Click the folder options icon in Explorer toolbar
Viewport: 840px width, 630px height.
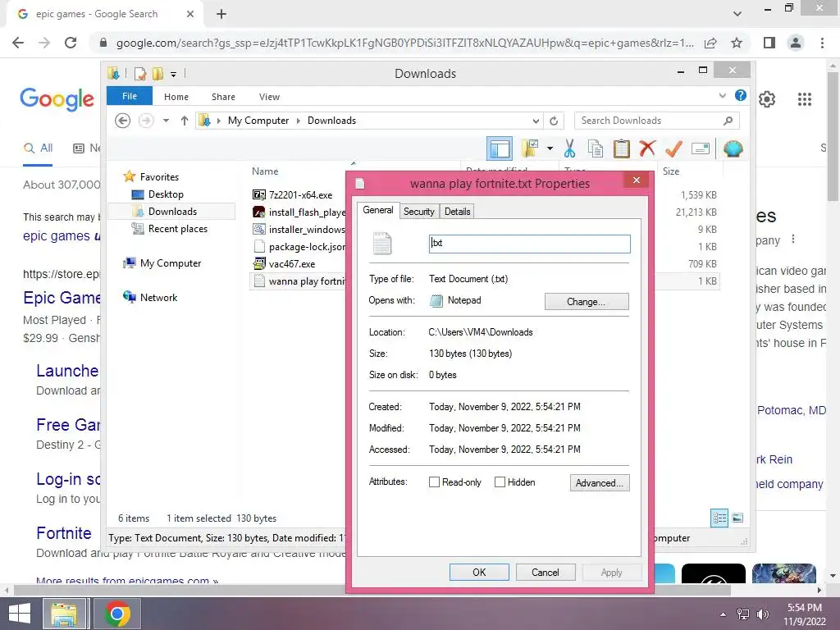(530, 148)
